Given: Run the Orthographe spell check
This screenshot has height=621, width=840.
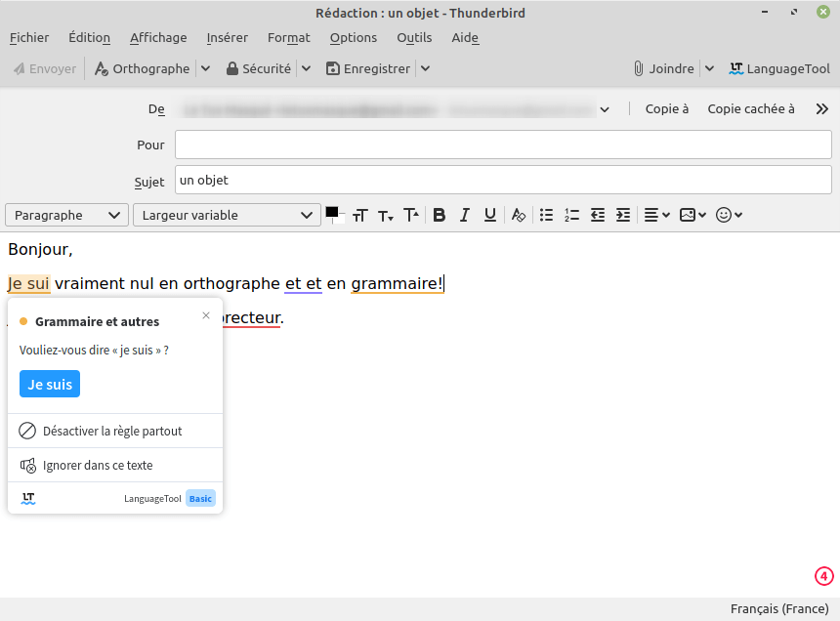Looking at the screenshot, I should pyautogui.click(x=142, y=68).
